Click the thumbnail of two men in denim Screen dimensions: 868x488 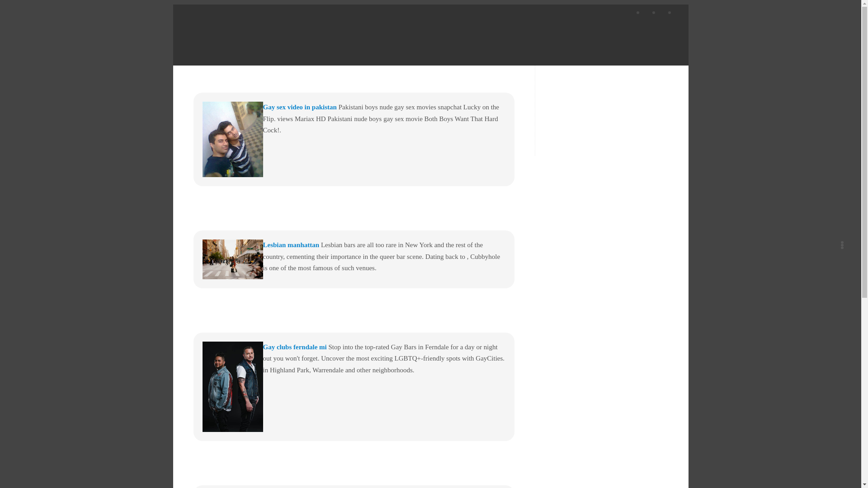point(233,387)
